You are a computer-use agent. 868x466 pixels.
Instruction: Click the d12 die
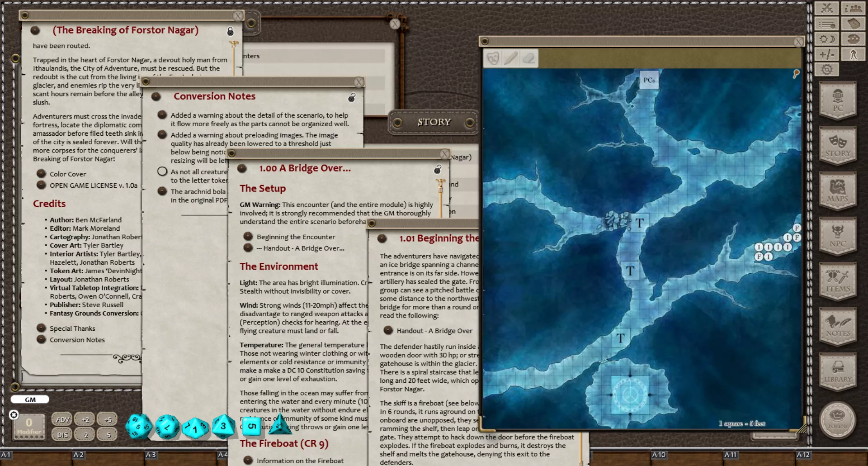(x=167, y=427)
